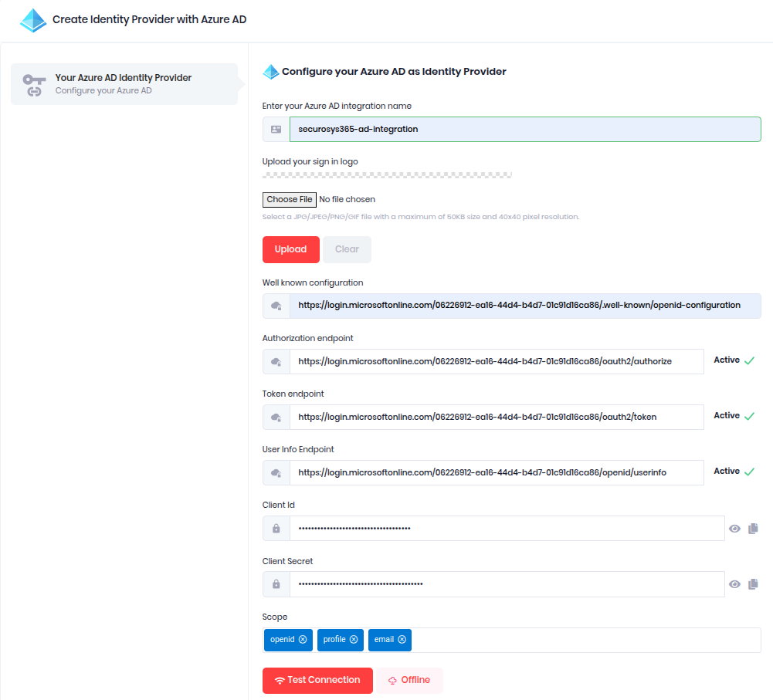Click the lock icon beside Client Secret
This screenshot has width=773, height=700.
pyautogui.click(x=276, y=584)
